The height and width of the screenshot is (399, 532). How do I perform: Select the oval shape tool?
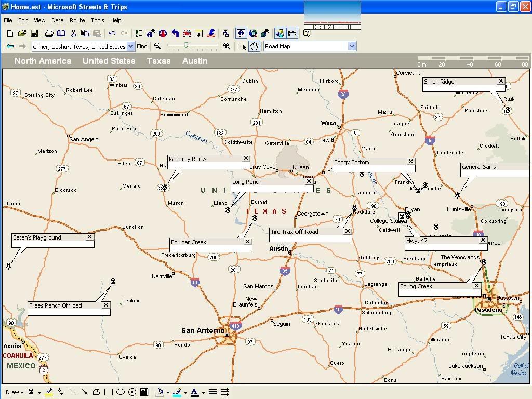point(121,392)
